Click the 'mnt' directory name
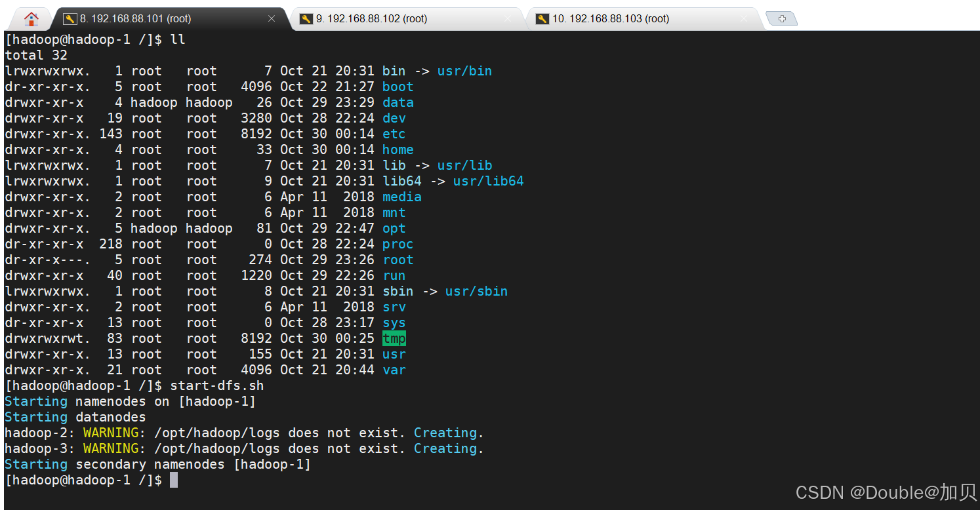980x510 pixels. coord(394,212)
